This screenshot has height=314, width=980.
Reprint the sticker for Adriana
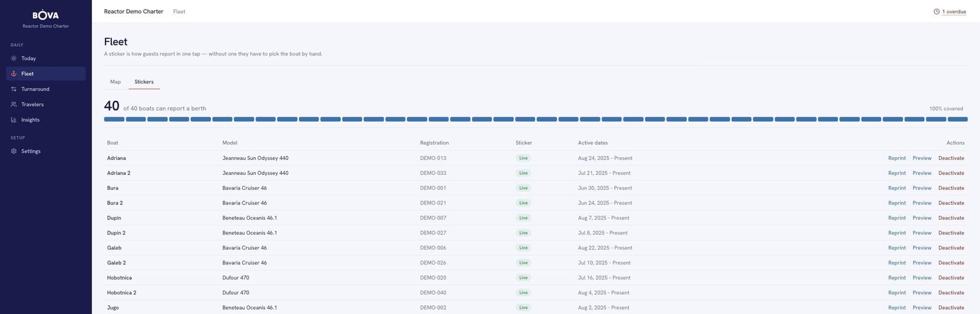pos(897,158)
